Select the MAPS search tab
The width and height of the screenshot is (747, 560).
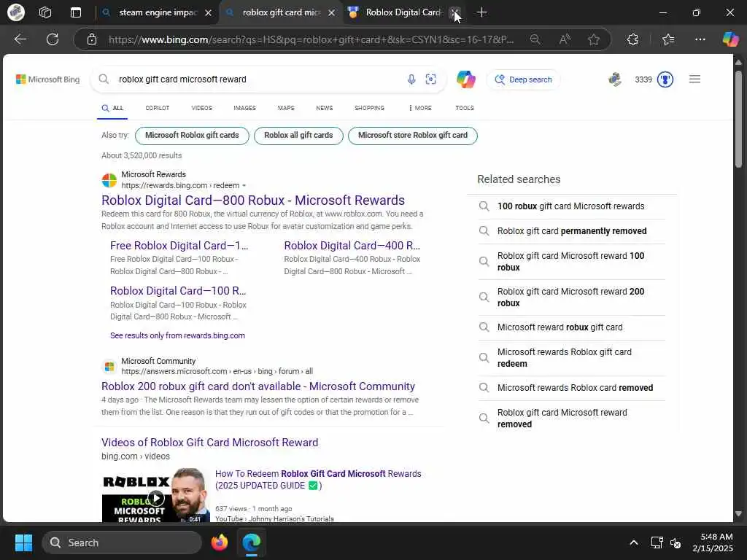[x=286, y=108]
